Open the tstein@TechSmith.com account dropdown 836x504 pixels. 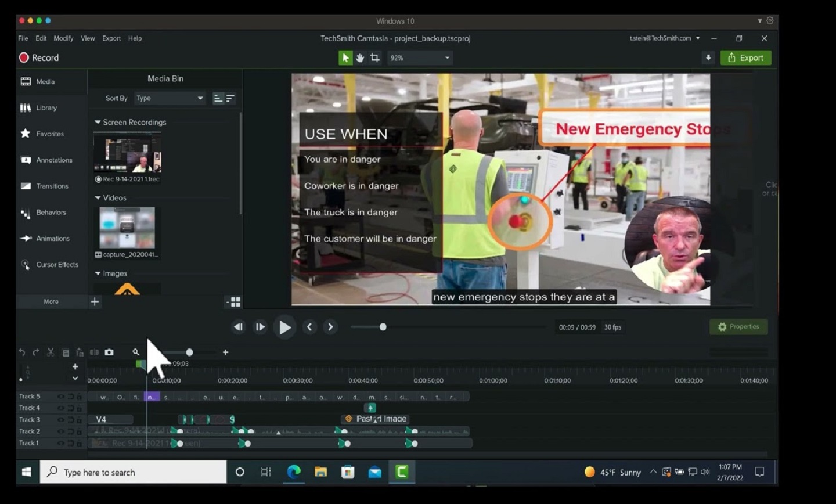665,38
